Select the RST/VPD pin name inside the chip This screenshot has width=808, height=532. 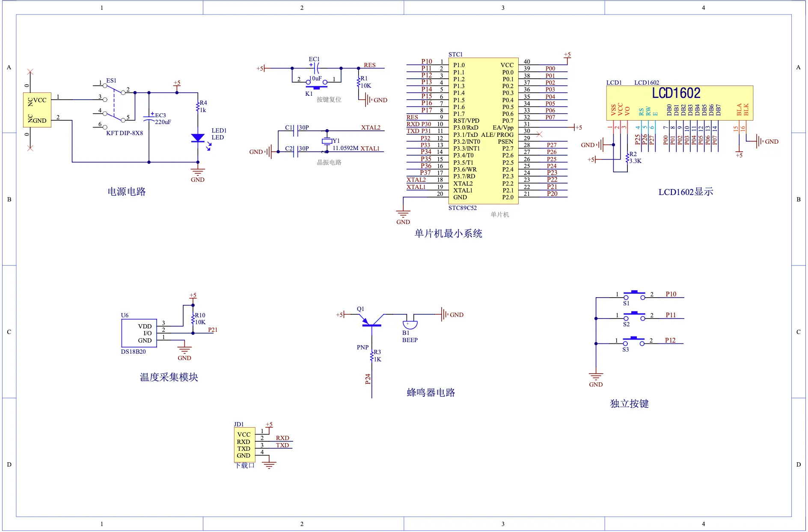pyautogui.click(x=466, y=121)
